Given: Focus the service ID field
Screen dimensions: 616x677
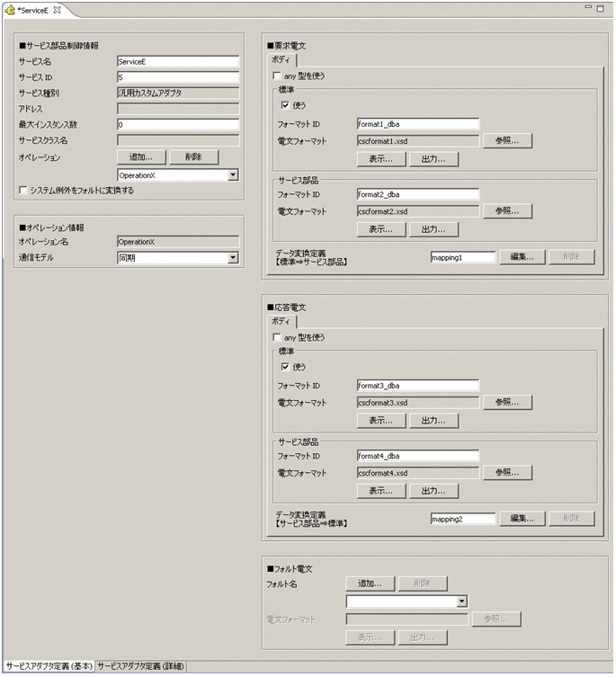Looking at the screenshot, I should coord(178,77).
